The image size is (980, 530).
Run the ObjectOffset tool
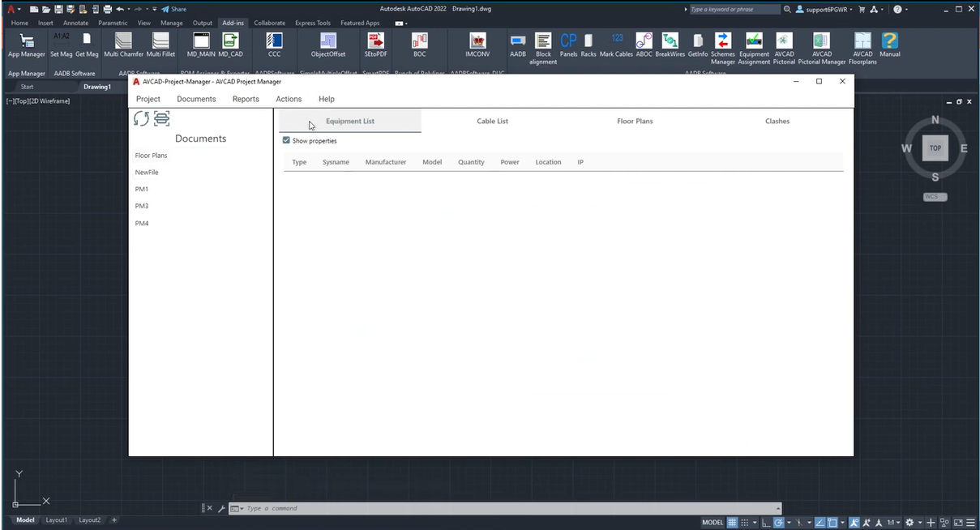(x=328, y=45)
